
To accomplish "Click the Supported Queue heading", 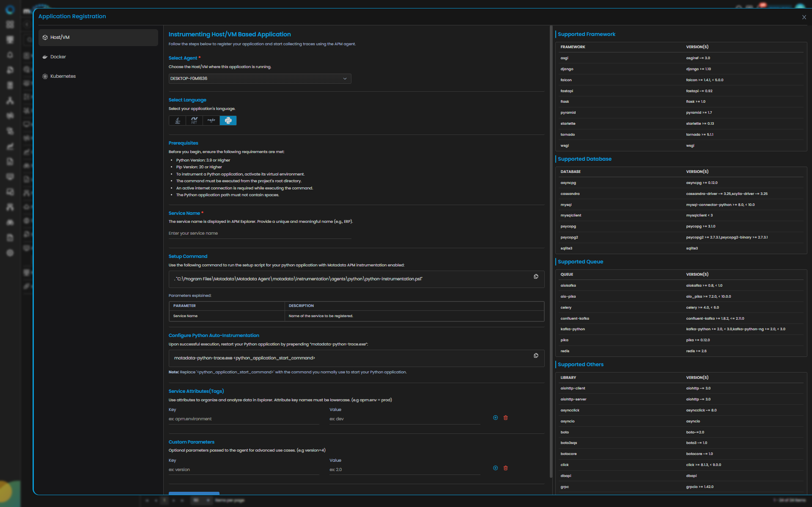I will (580, 262).
